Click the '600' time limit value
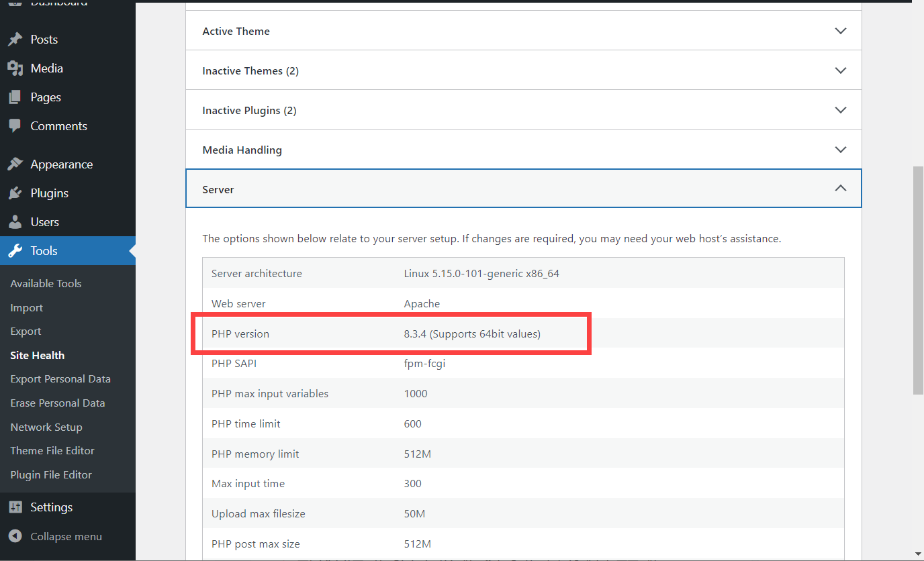924x561 pixels. (412, 424)
